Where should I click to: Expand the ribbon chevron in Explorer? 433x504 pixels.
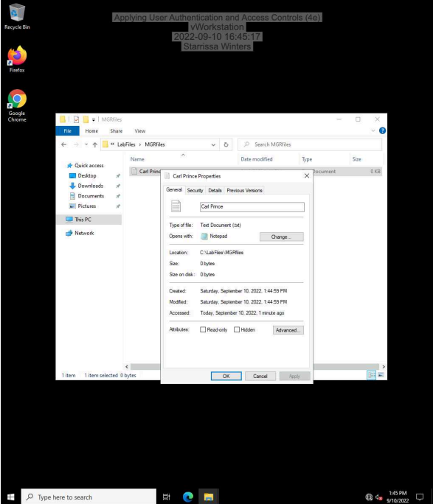tap(373, 130)
